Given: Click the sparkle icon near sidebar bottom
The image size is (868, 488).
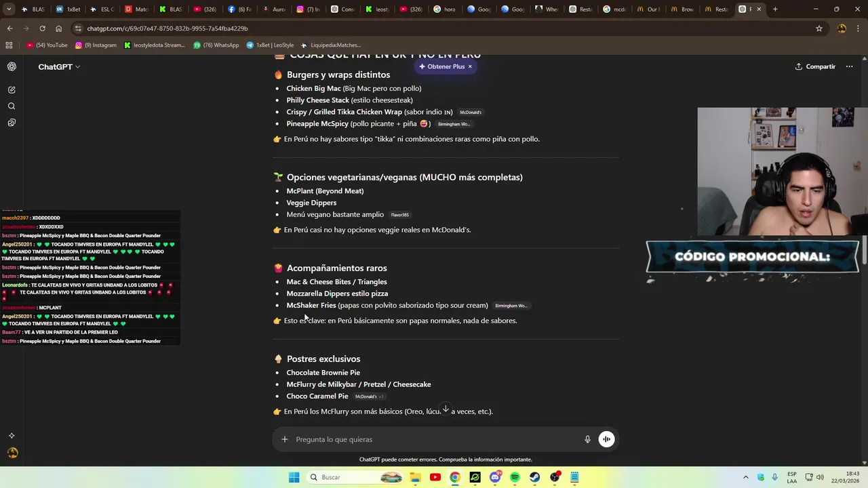Looking at the screenshot, I should (x=12, y=436).
